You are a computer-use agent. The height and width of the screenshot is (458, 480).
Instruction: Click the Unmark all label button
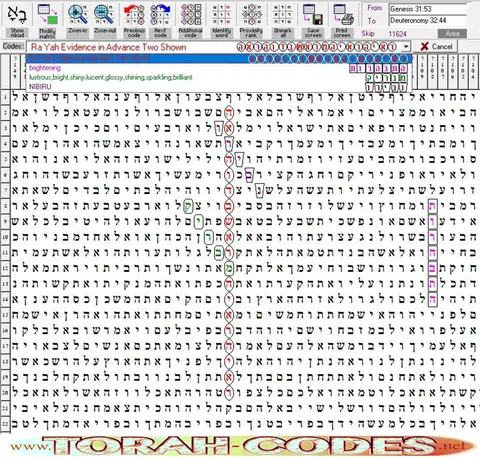283,33
